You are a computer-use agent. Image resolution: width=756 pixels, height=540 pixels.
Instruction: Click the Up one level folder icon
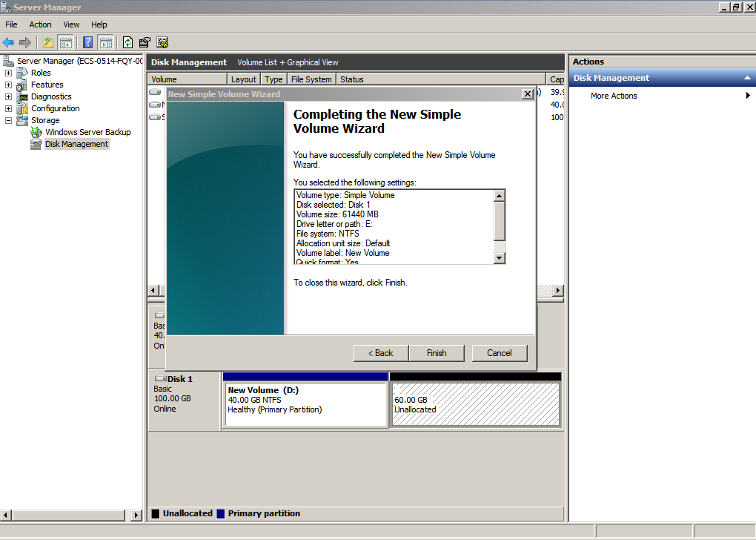pos(47,42)
